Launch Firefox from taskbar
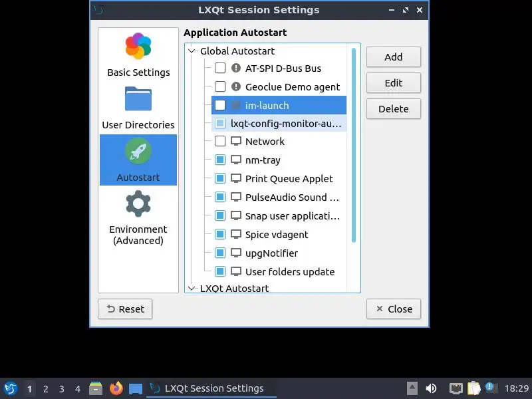This screenshot has width=532, height=399. click(116, 388)
